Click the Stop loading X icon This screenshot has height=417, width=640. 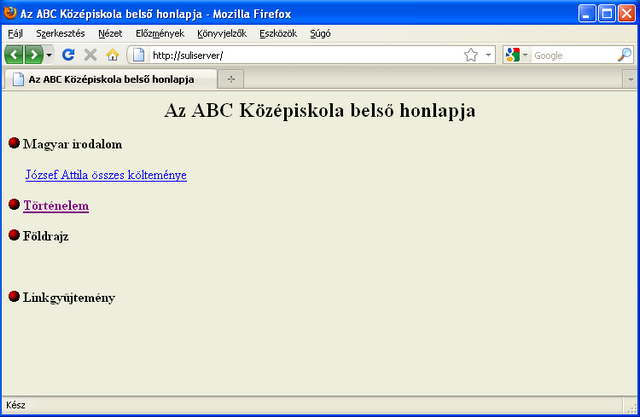(x=91, y=55)
